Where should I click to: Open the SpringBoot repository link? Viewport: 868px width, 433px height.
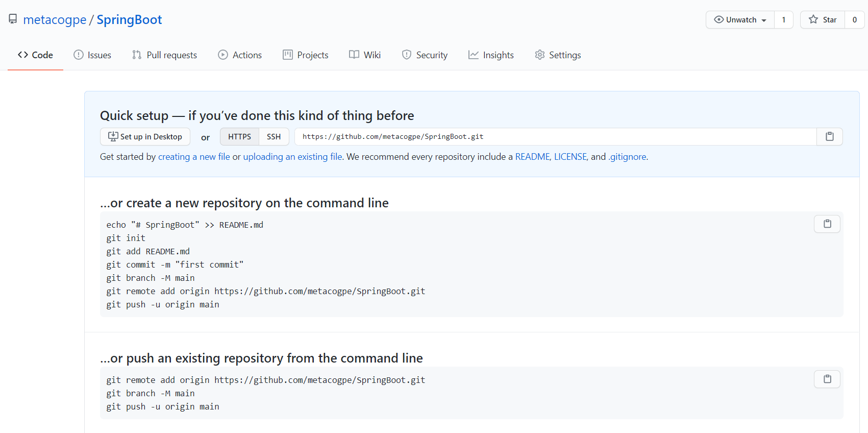[129, 19]
